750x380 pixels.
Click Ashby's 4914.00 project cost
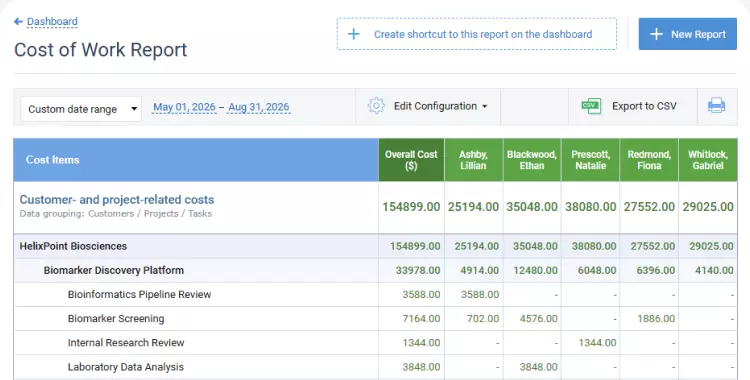point(480,270)
